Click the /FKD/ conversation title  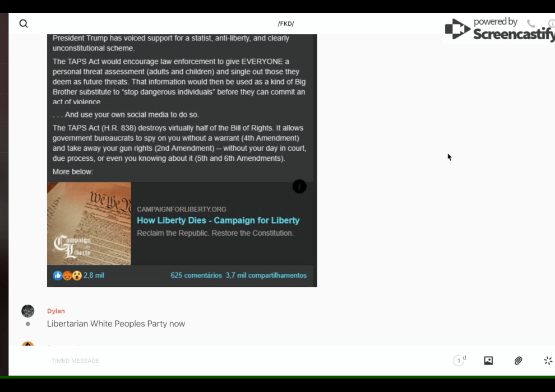[x=286, y=24]
